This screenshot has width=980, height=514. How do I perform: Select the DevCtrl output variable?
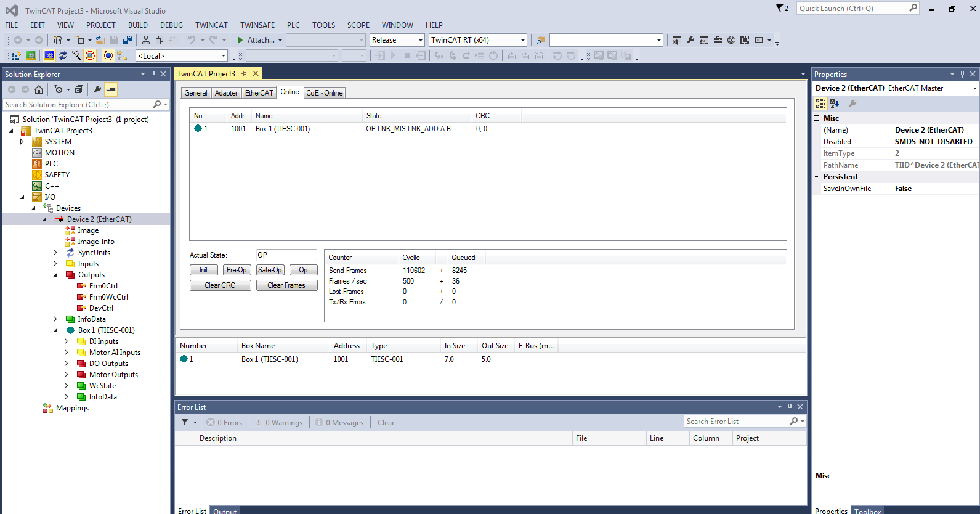pos(101,308)
